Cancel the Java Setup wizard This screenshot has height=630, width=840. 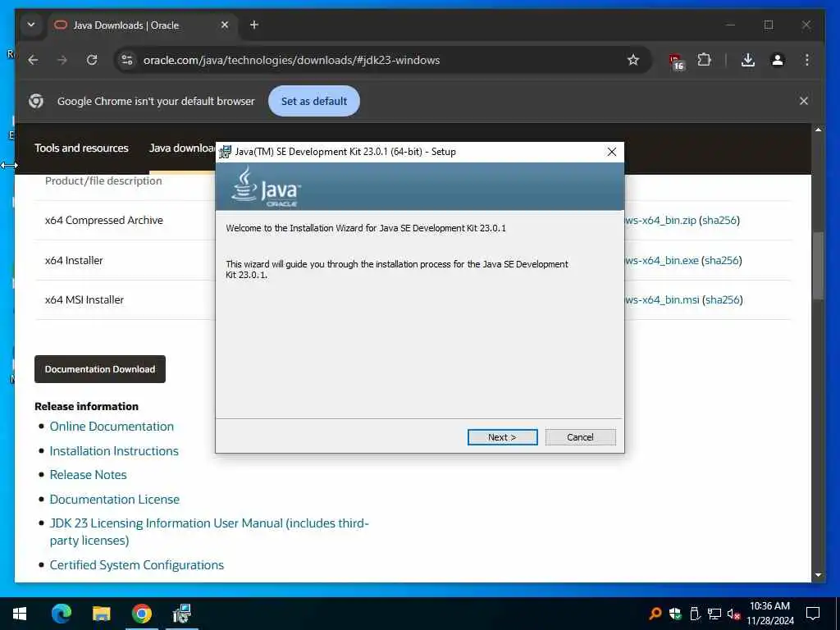pyautogui.click(x=580, y=437)
